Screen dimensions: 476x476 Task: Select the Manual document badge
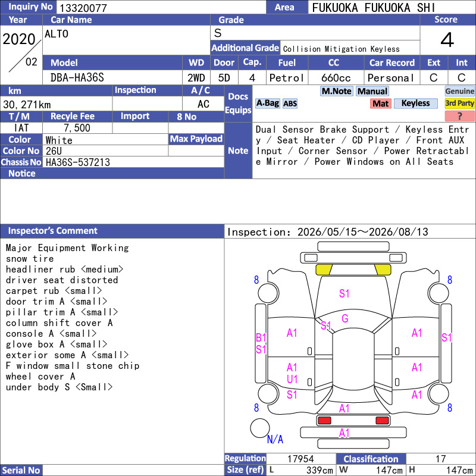pyautogui.click(x=372, y=91)
